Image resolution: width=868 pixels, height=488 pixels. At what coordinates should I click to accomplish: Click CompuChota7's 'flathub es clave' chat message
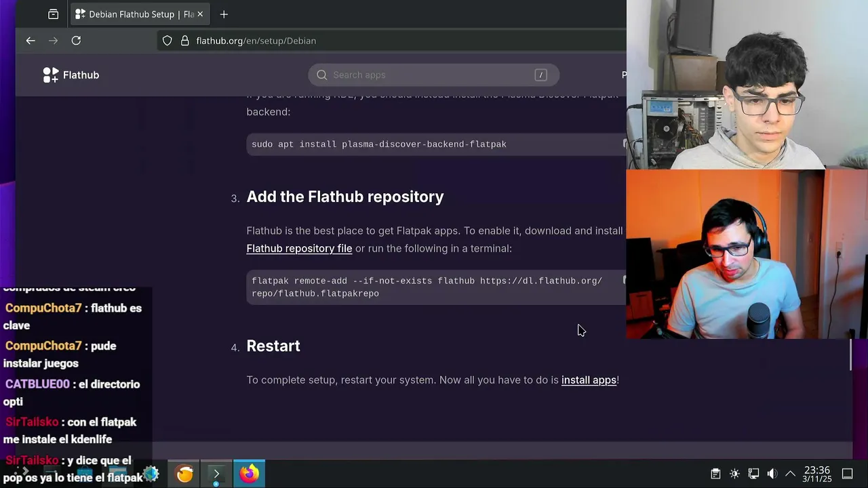point(73,317)
